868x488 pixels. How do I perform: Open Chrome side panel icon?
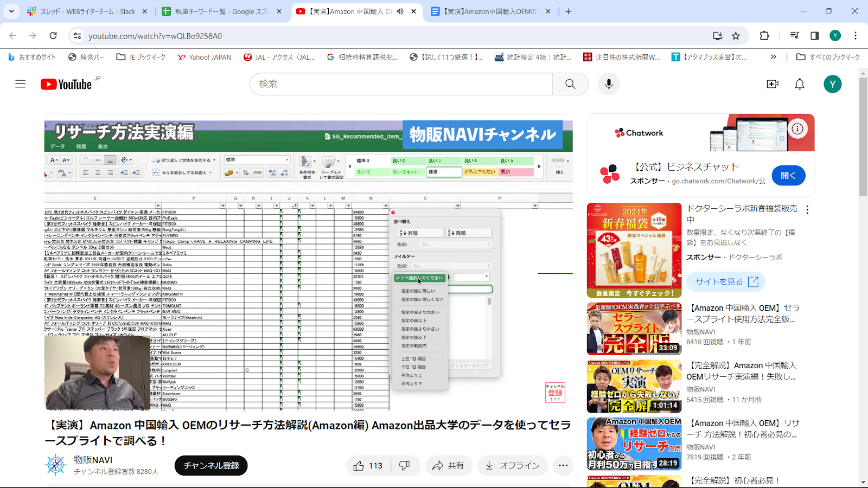[815, 36]
